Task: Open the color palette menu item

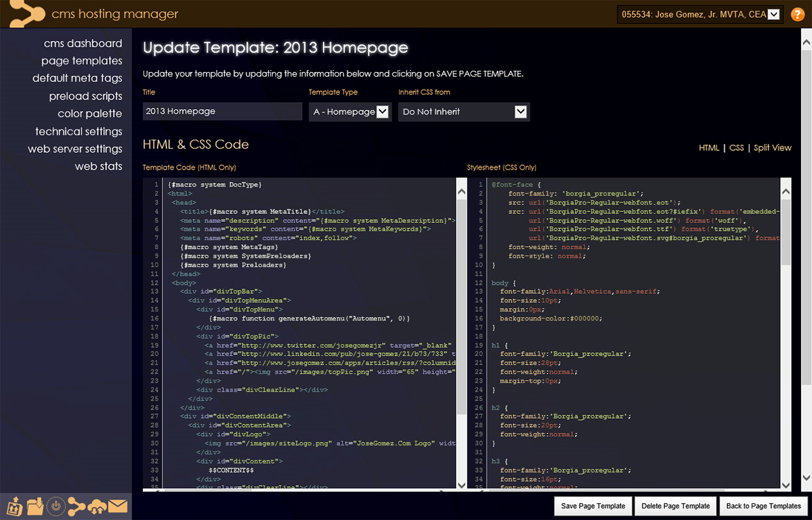Action: click(x=90, y=114)
